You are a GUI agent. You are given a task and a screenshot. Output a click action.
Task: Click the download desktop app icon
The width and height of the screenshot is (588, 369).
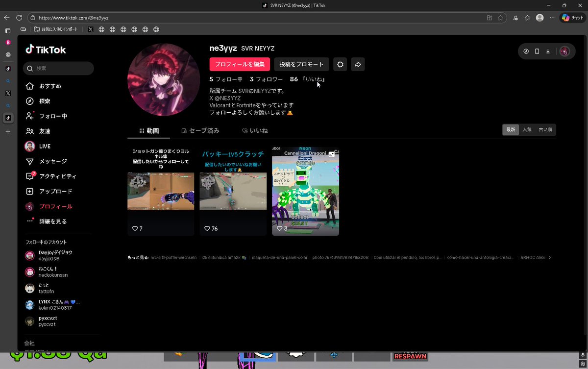pos(548,51)
